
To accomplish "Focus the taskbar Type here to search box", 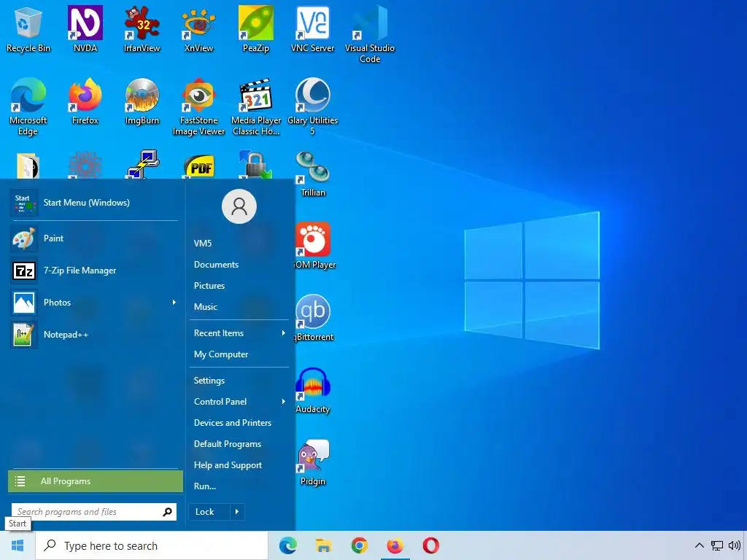I will [152, 545].
